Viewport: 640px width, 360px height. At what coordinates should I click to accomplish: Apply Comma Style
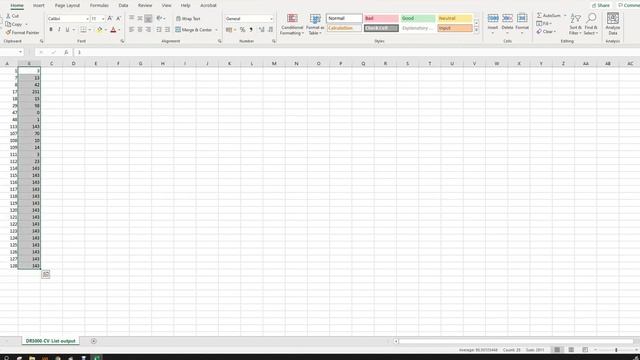click(x=251, y=30)
